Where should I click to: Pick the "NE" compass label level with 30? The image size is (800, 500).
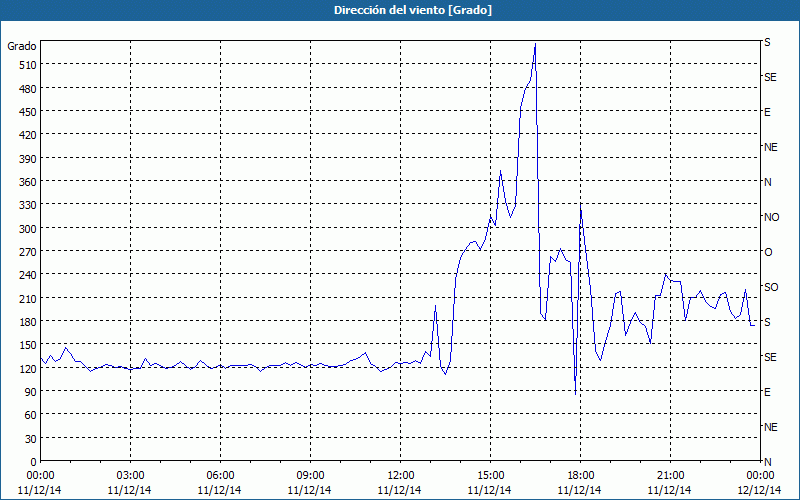[771, 427]
